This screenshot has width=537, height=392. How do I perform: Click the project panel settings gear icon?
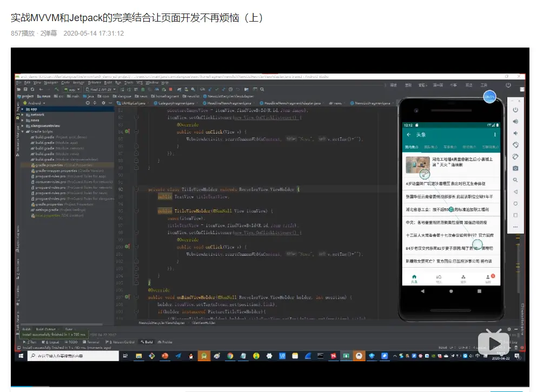tap(103, 103)
